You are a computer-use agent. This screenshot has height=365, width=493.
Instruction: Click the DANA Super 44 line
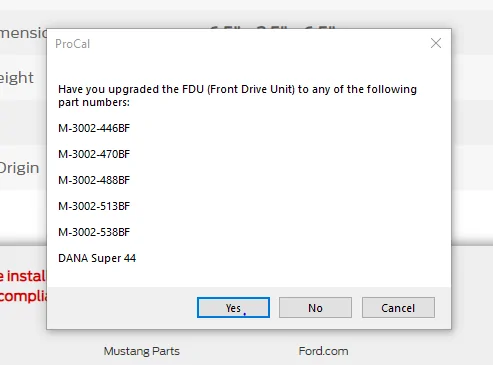97,258
